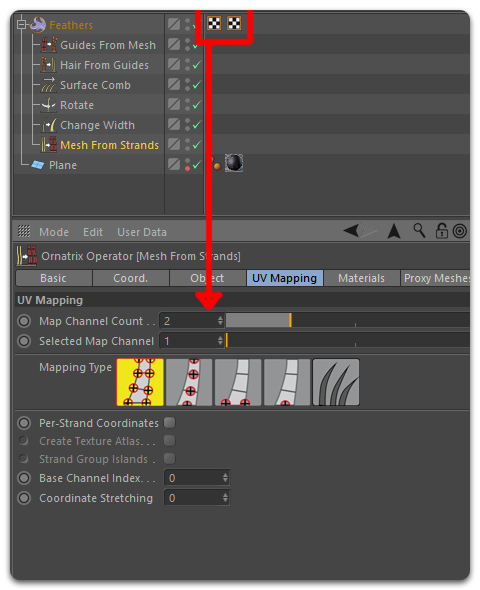Toggle visibility dots of the Plane object
This screenshot has height=590, width=480.
coord(187,164)
